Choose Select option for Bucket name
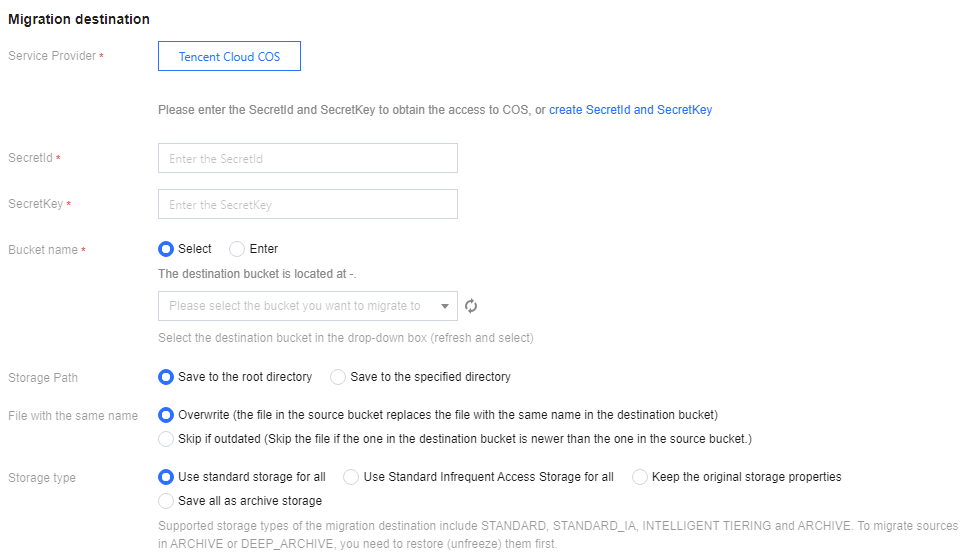 pyautogui.click(x=166, y=249)
